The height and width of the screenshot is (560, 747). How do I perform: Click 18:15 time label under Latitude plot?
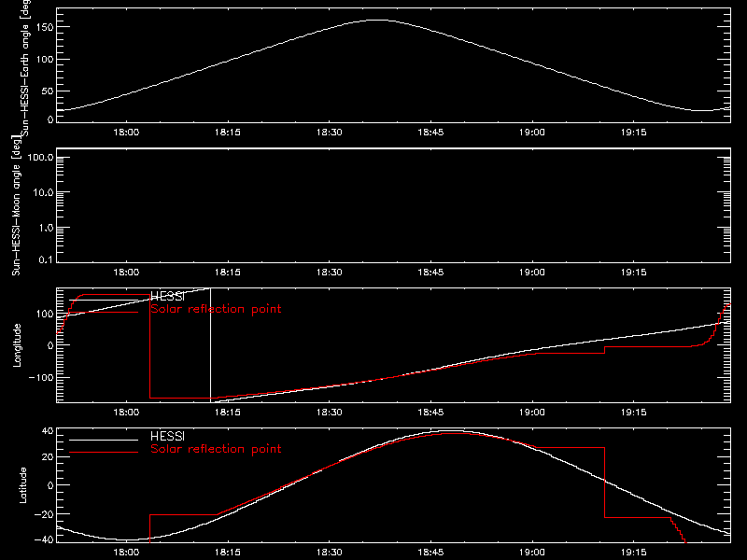(x=228, y=553)
